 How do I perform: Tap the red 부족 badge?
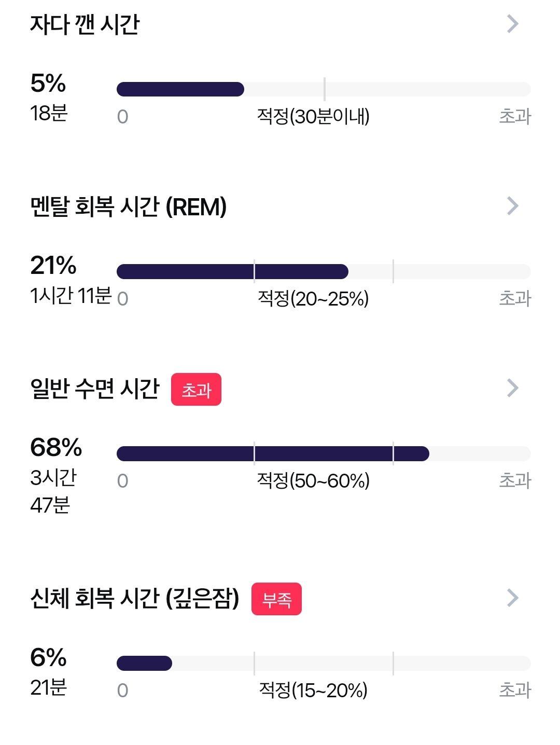pos(276,599)
